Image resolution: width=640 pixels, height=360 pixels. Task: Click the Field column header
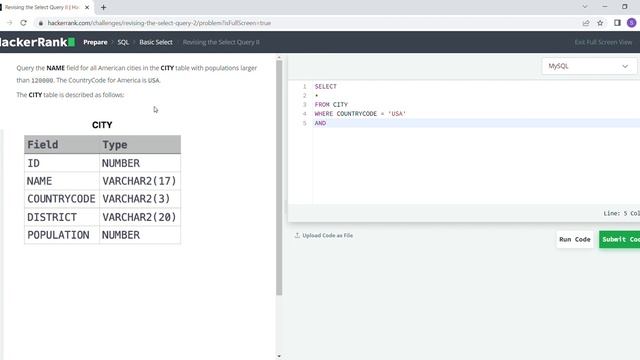[62, 144]
